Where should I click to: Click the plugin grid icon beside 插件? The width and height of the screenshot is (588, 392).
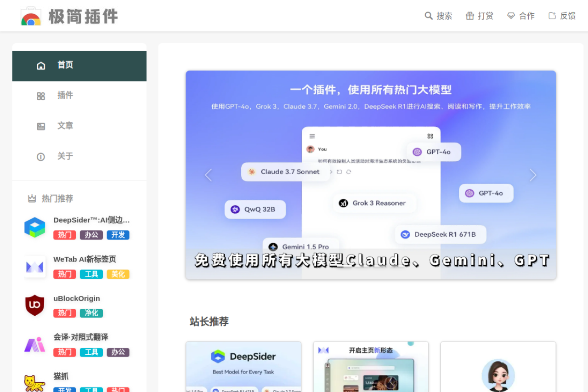[41, 96]
